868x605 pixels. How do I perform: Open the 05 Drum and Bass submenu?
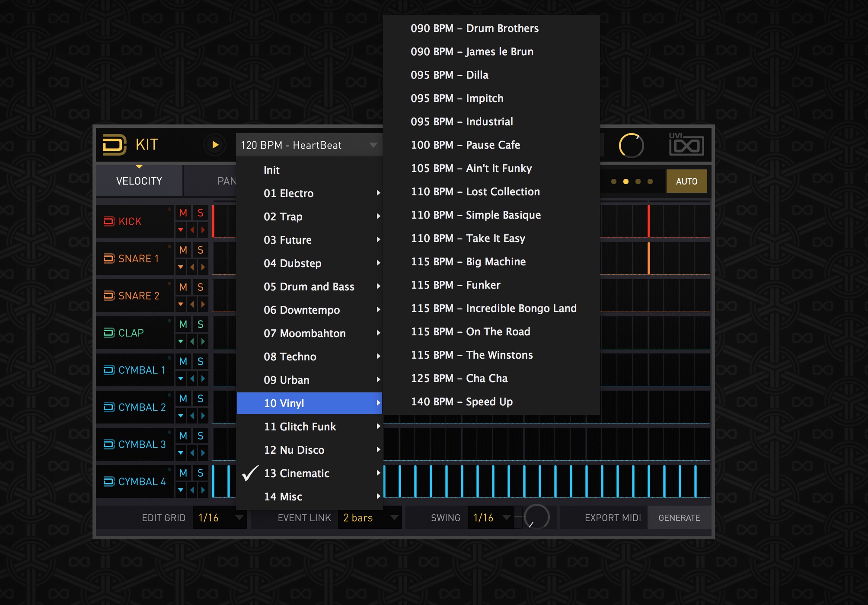tap(310, 287)
